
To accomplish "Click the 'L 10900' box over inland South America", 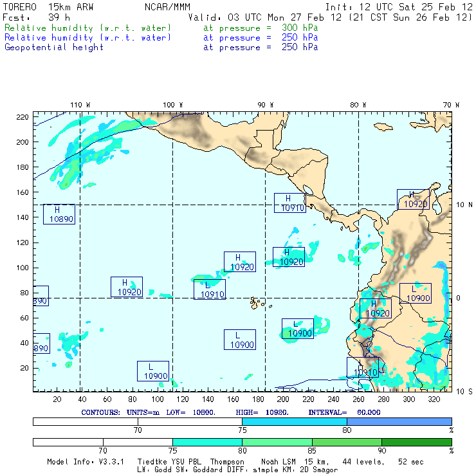I will click(x=416, y=293).
